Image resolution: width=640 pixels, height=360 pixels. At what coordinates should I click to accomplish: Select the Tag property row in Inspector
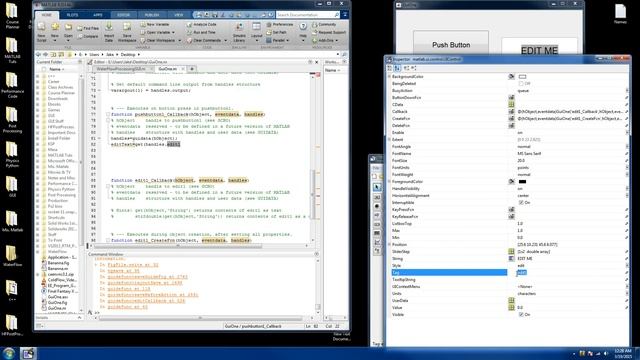pyautogui.click(x=449, y=272)
